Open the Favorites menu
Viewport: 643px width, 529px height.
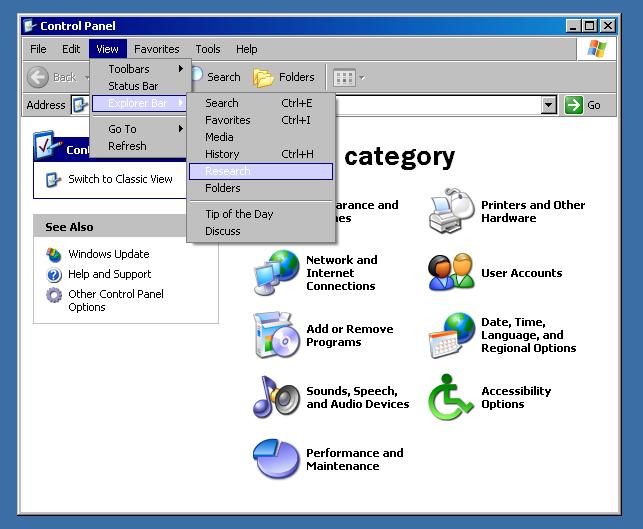pyautogui.click(x=157, y=49)
